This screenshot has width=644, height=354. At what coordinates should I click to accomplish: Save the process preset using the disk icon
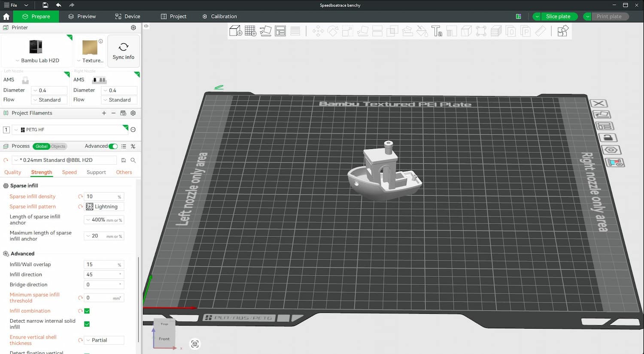click(x=124, y=160)
